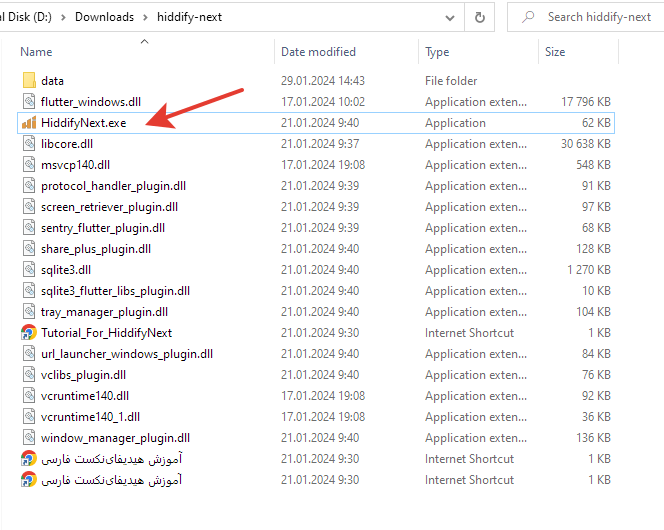Click hiddify-next breadcrumb segment
Image resolution: width=664 pixels, height=530 pixels.
(189, 17)
